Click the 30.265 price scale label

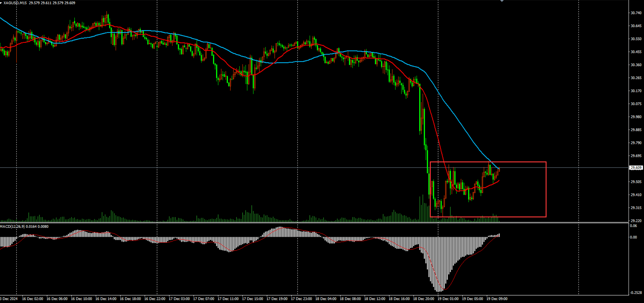tap(636, 78)
